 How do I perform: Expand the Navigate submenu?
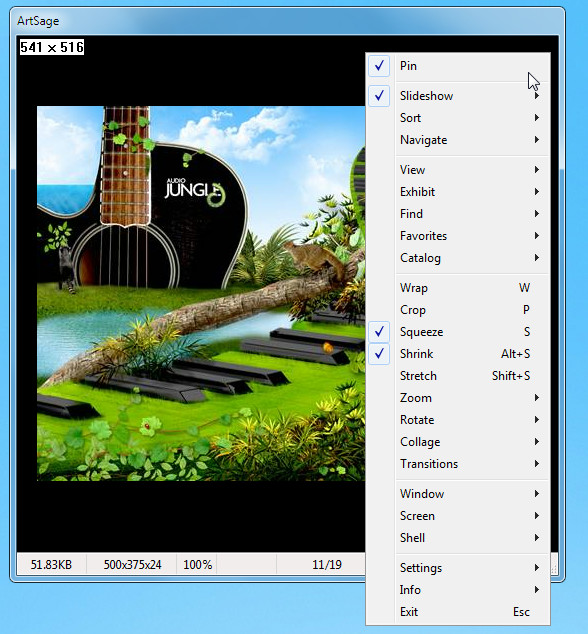pyautogui.click(x=458, y=140)
